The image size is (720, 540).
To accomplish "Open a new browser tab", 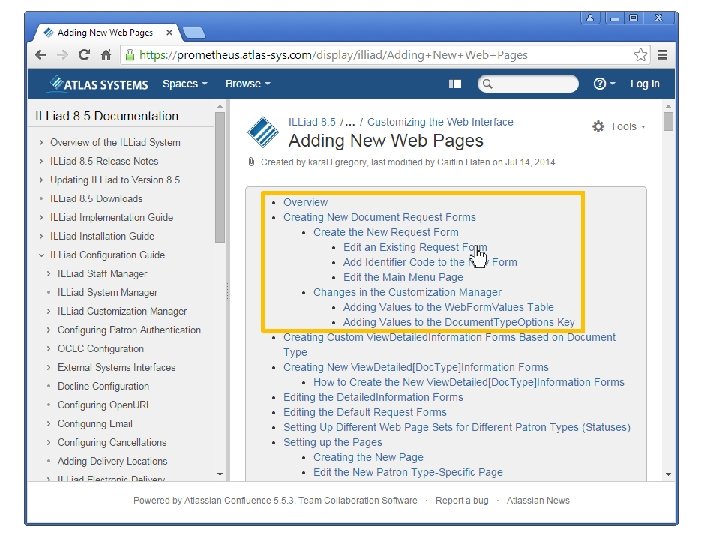I will tap(194, 33).
